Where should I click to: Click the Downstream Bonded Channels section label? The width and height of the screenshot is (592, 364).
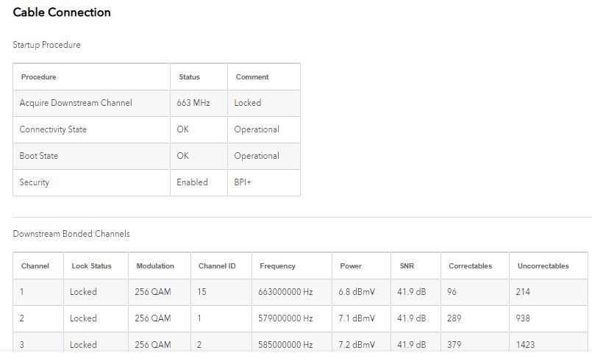tap(71, 234)
